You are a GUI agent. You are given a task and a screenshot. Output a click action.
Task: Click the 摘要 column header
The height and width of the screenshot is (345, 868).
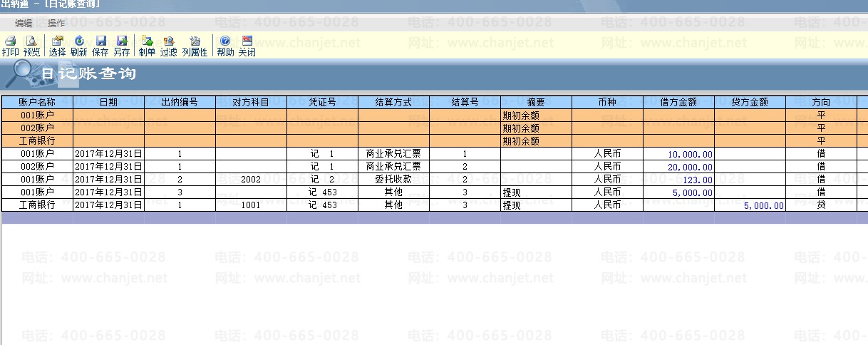(536, 103)
